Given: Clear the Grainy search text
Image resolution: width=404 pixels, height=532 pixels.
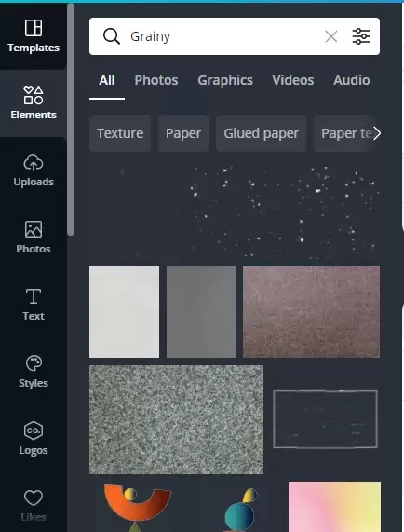Looking at the screenshot, I should point(330,36).
